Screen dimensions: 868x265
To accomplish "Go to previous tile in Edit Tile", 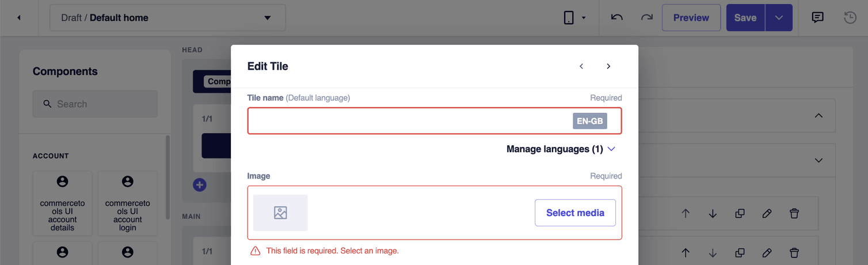I will pos(581,66).
